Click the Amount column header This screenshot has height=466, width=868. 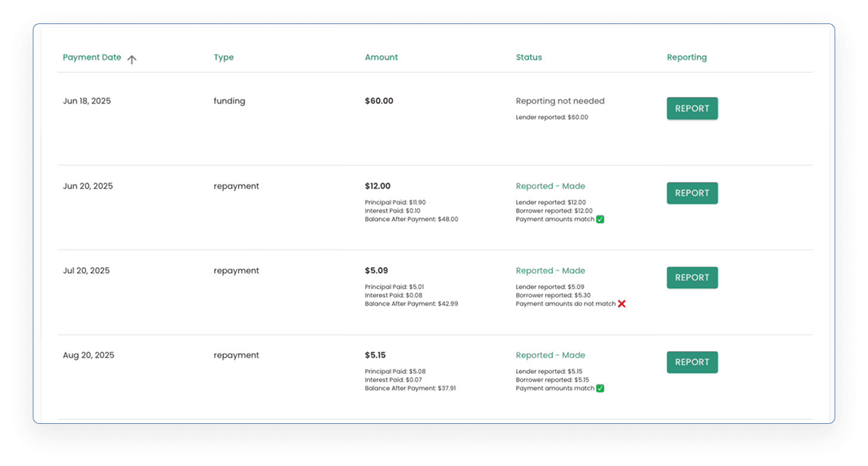tap(381, 57)
